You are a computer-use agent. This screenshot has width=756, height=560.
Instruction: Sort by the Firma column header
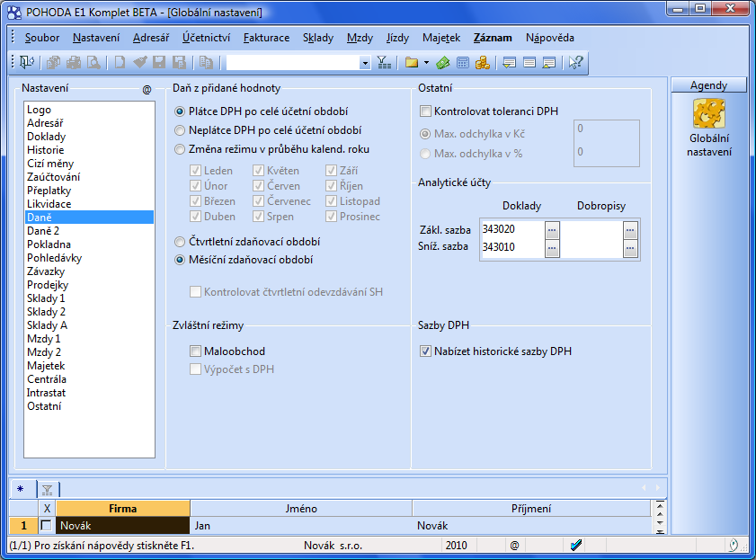[x=123, y=509]
